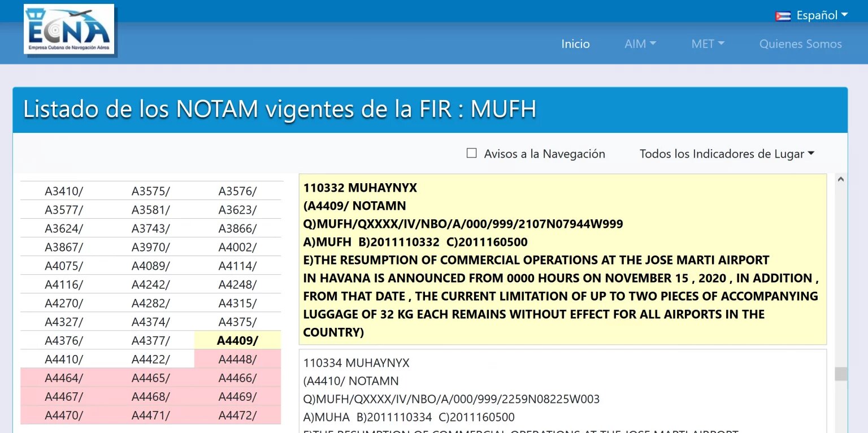
Task: Click the NOTAM panel scrollbar thumb
Action: (x=841, y=374)
